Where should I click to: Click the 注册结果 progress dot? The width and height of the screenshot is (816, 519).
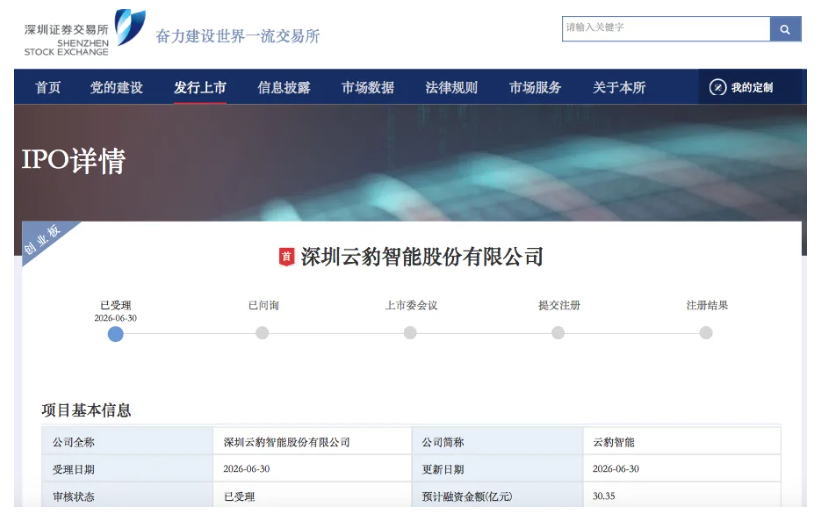(706, 333)
